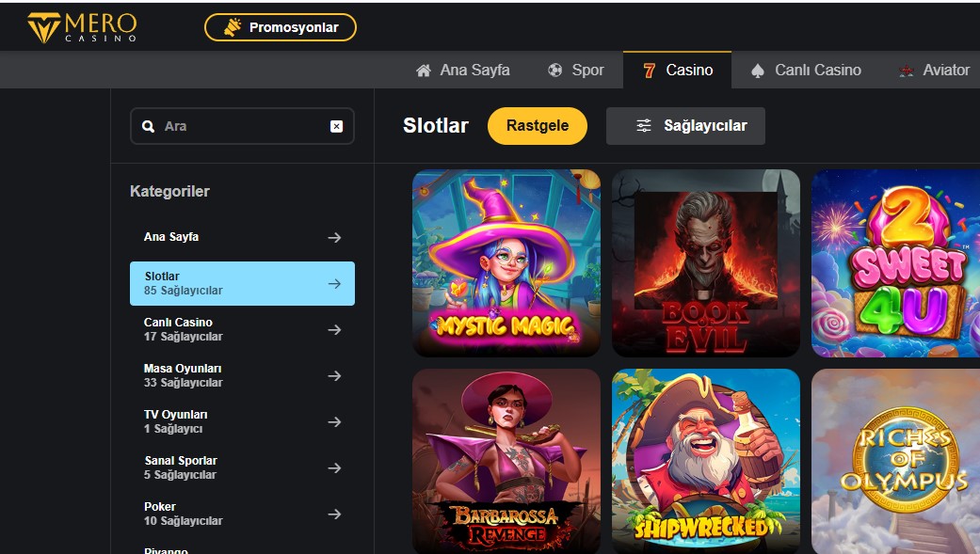Open the Mystic Magic slot game
Screen dimensions: 980x554
[x=506, y=263]
